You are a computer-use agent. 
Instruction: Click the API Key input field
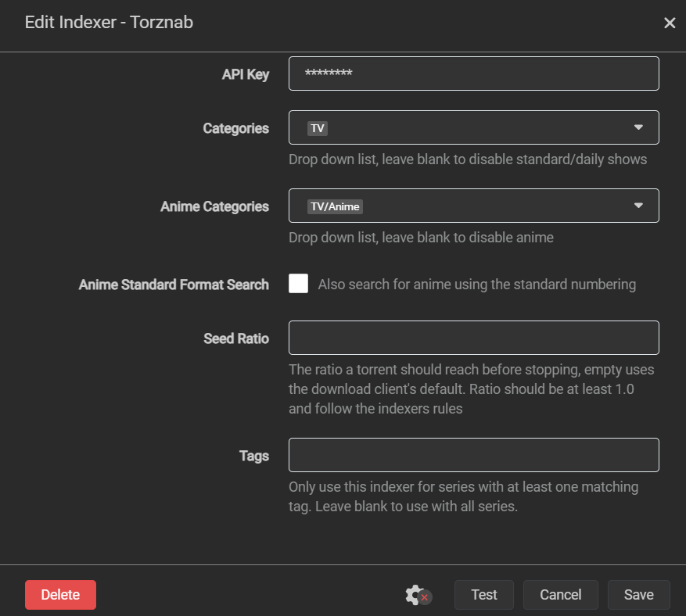(473, 73)
